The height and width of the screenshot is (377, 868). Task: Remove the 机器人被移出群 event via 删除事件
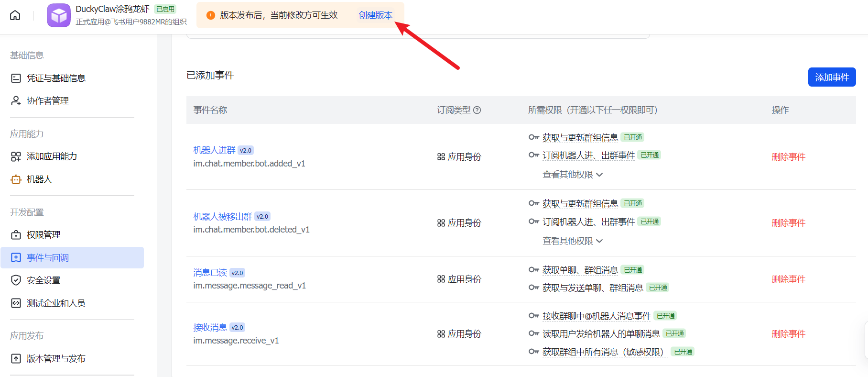[788, 223]
